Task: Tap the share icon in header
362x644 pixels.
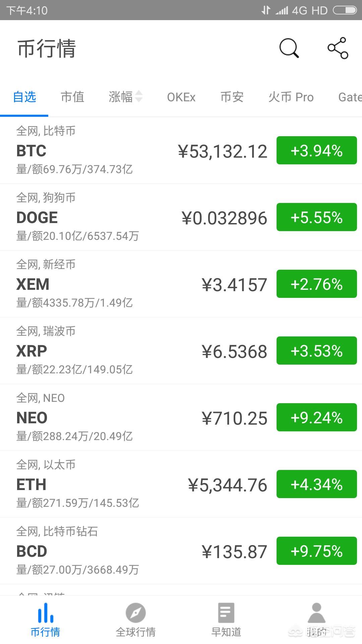Action: coord(338,48)
